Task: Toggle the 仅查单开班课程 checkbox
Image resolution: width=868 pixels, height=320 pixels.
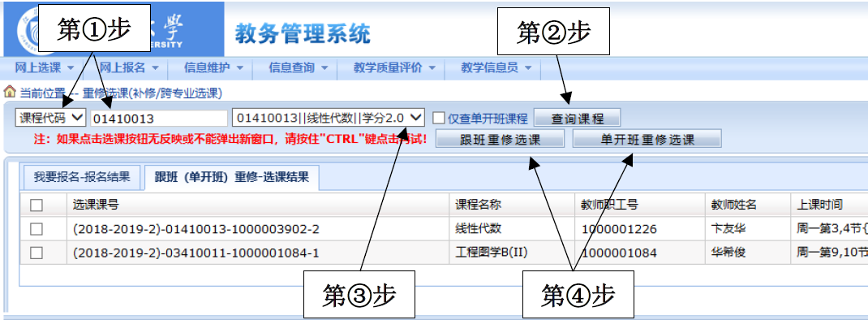Action: point(438,118)
